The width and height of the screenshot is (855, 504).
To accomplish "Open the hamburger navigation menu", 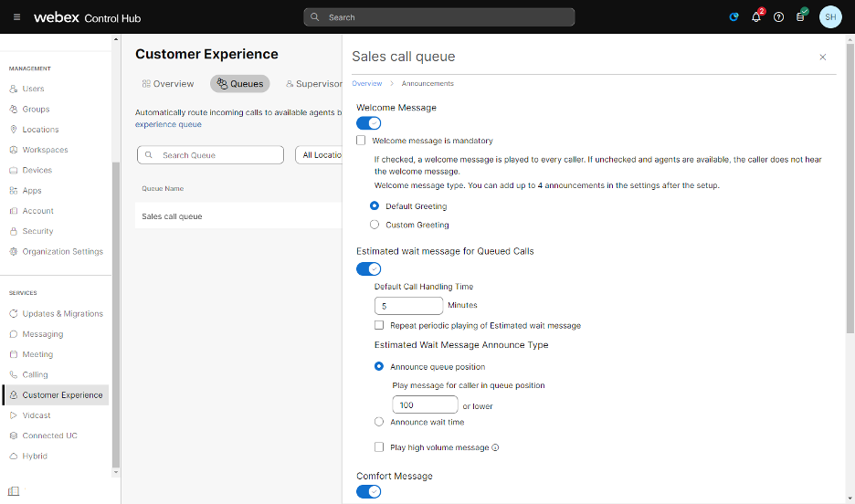I will (x=17, y=17).
